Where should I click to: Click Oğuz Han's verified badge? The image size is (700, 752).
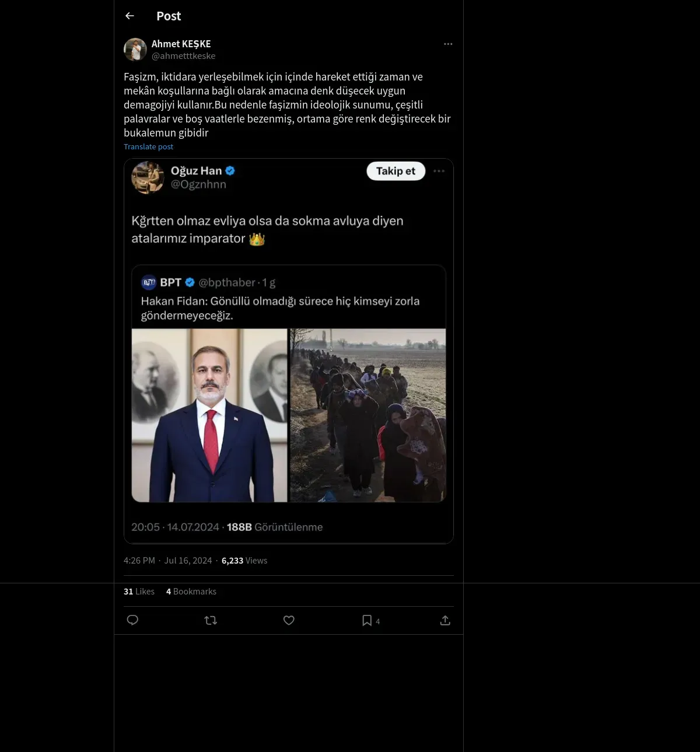tap(230, 171)
